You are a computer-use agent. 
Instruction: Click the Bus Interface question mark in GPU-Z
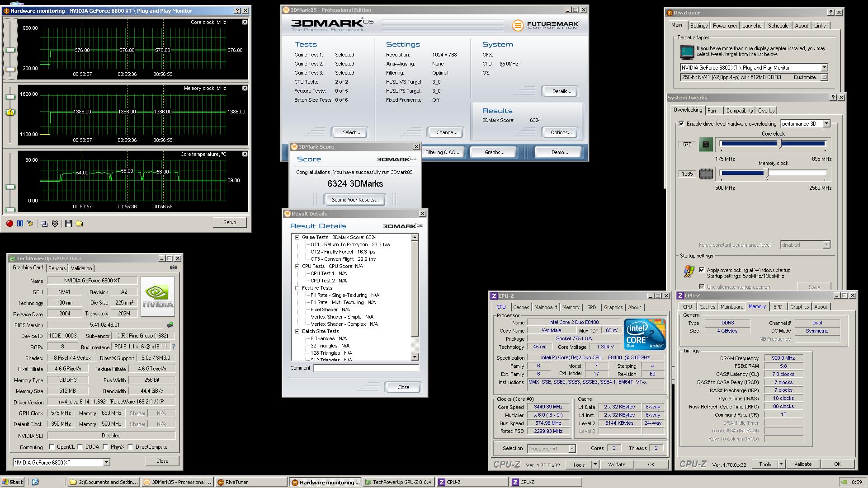pyautogui.click(x=173, y=347)
